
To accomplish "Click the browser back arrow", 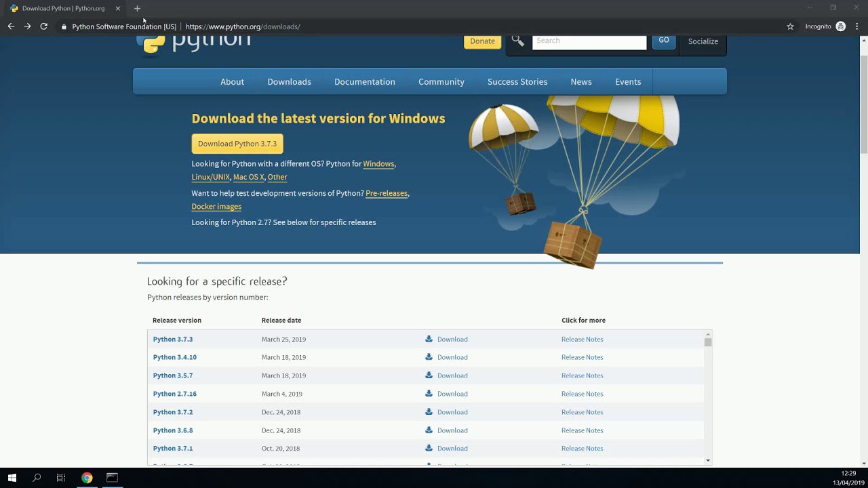I will 11,26.
